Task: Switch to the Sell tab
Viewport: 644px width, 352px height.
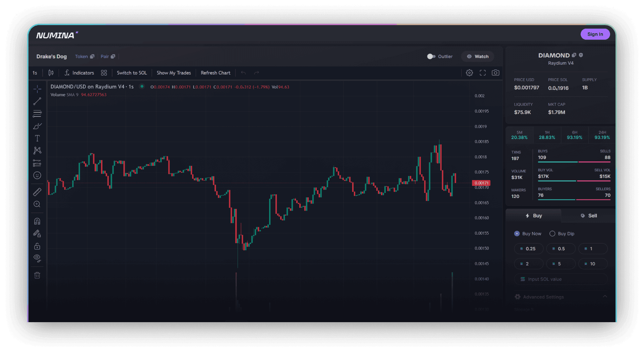Action: tap(588, 216)
